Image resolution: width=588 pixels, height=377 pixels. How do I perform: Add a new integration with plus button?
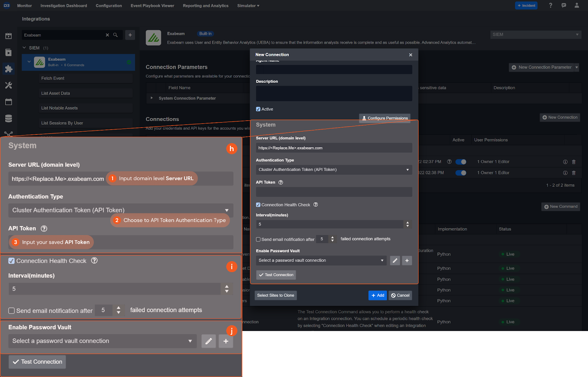pos(130,35)
